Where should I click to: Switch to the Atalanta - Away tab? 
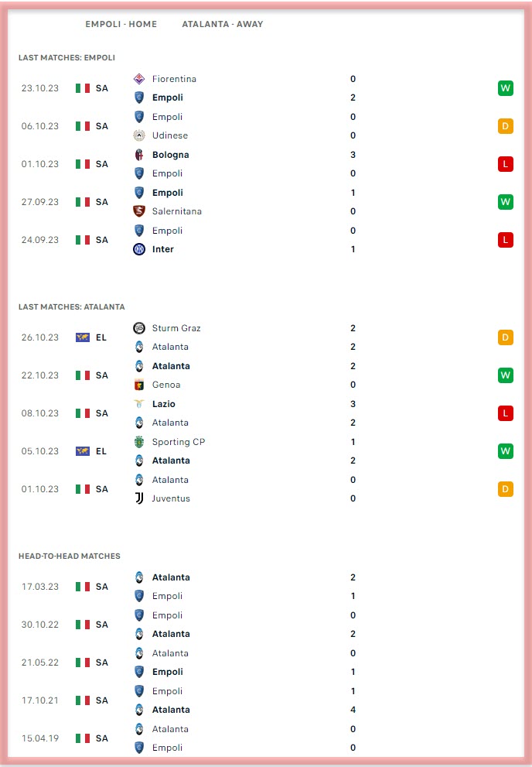tap(222, 24)
